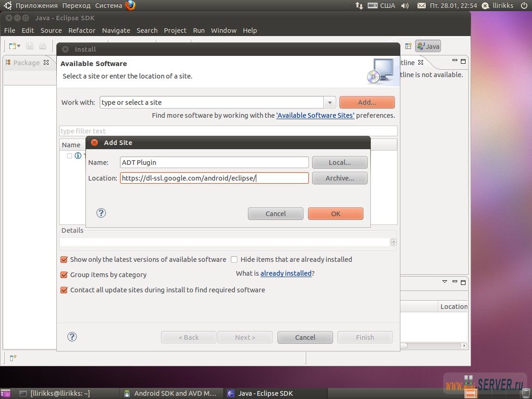The width and height of the screenshot is (532, 399).
Task: Click the США keyboard layout indicator
Action: (x=381, y=6)
